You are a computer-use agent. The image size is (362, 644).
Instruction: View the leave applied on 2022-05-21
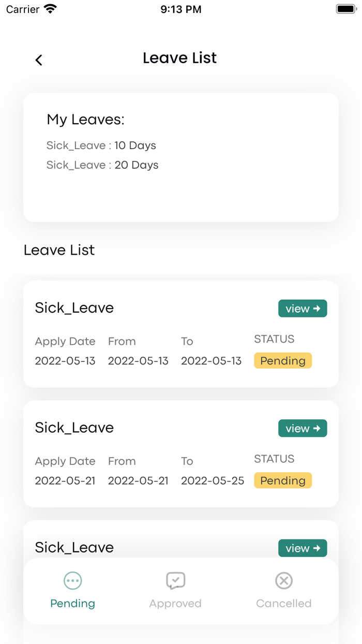click(x=303, y=428)
